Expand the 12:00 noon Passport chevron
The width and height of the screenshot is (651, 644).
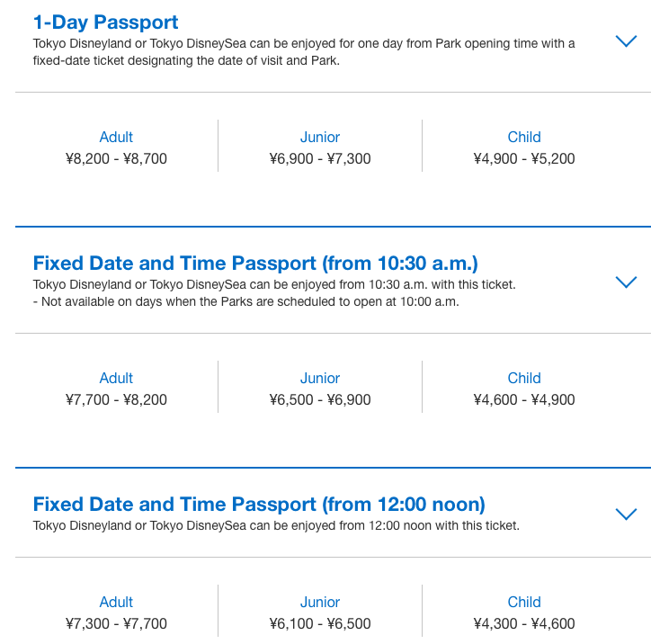click(x=626, y=514)
